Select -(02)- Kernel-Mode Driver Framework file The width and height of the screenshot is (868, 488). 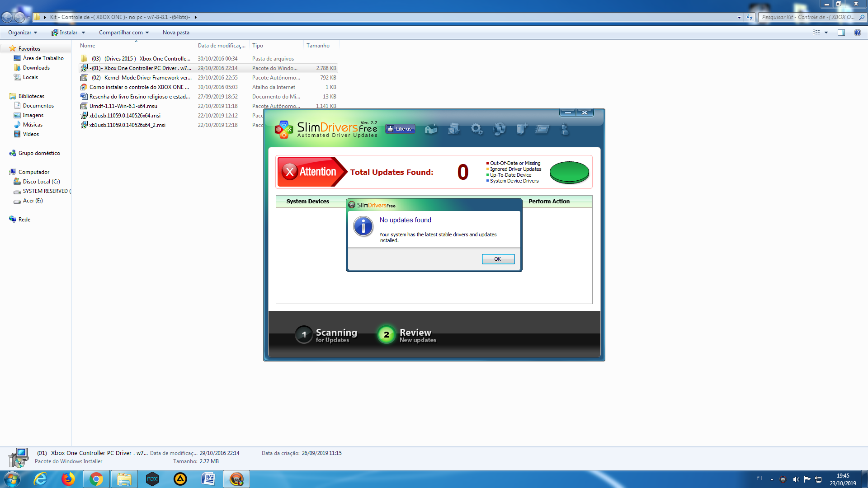click(208, 78)
